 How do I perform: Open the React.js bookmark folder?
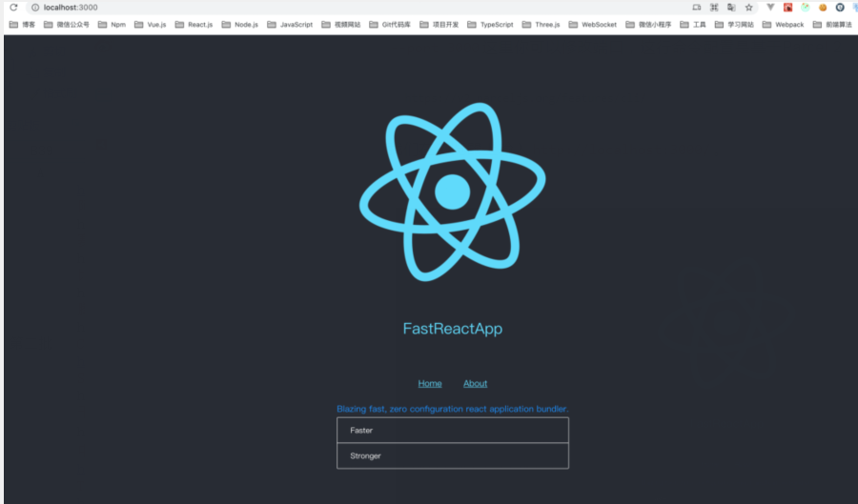(x=194, y=25)
